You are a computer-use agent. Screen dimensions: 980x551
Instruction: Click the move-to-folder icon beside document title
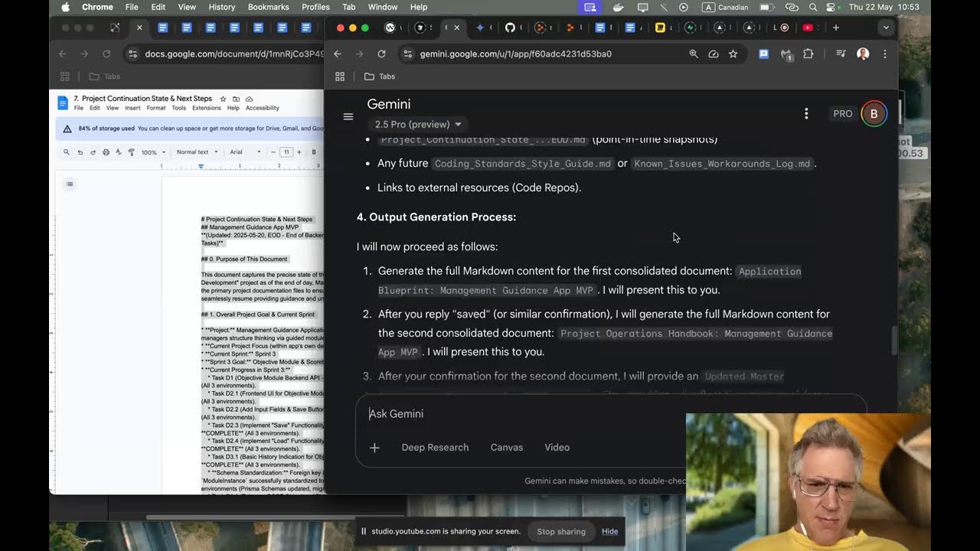click(236, 99)
